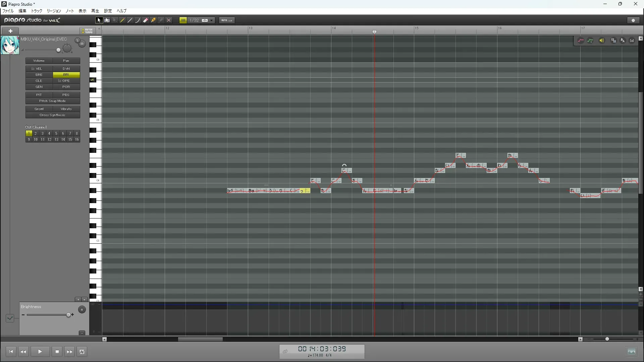Click the yellow speaker monitor icon

602,41
